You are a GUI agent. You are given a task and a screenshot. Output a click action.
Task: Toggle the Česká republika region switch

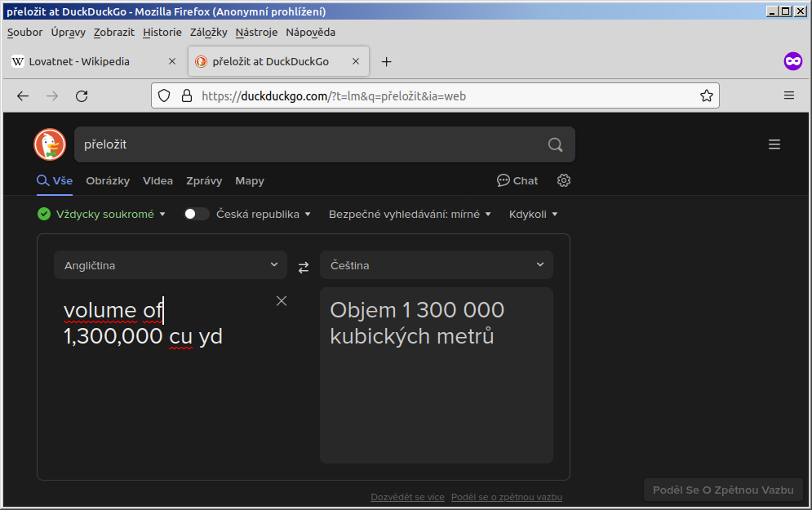[196, 214]
